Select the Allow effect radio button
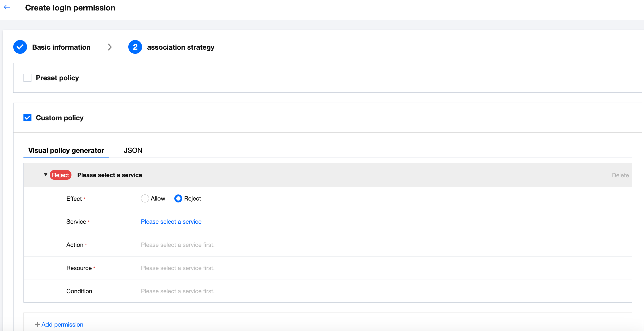Image resolution: width=644 pixels, height=331 pixels. (145, 198)
